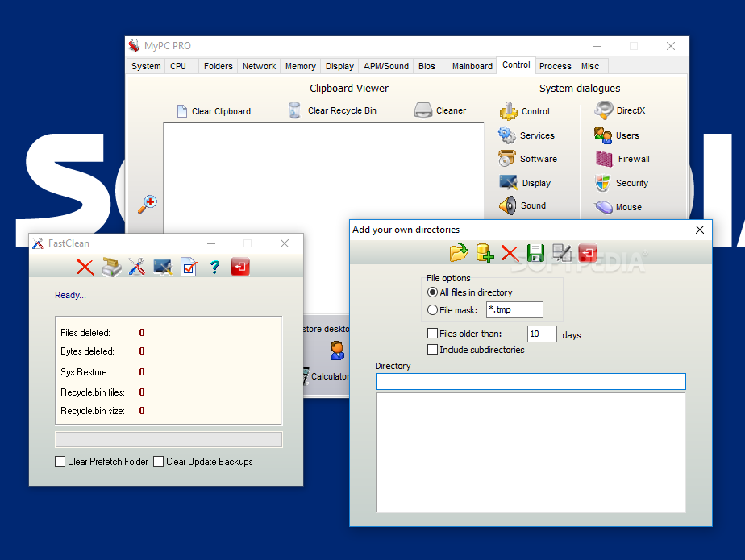Switch to the Network tab

click(259, 66)
